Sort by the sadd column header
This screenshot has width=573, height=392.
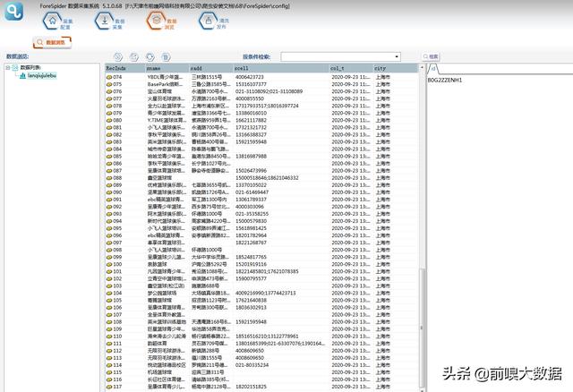click(211, 68)
